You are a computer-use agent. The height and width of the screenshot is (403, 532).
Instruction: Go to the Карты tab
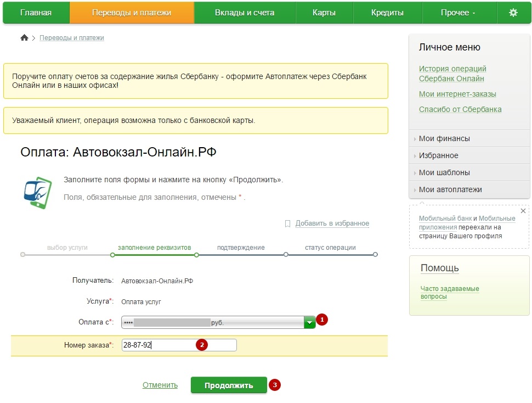[324, 13]
